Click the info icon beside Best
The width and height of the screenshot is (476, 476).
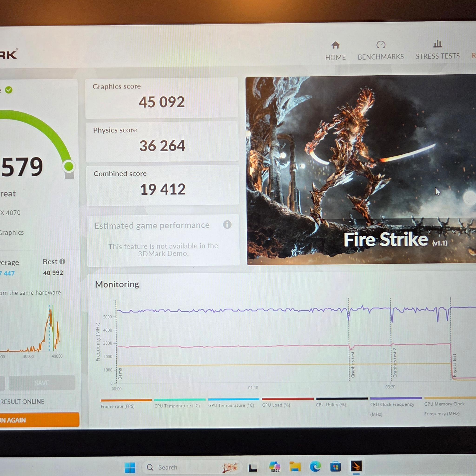(62, 261)
